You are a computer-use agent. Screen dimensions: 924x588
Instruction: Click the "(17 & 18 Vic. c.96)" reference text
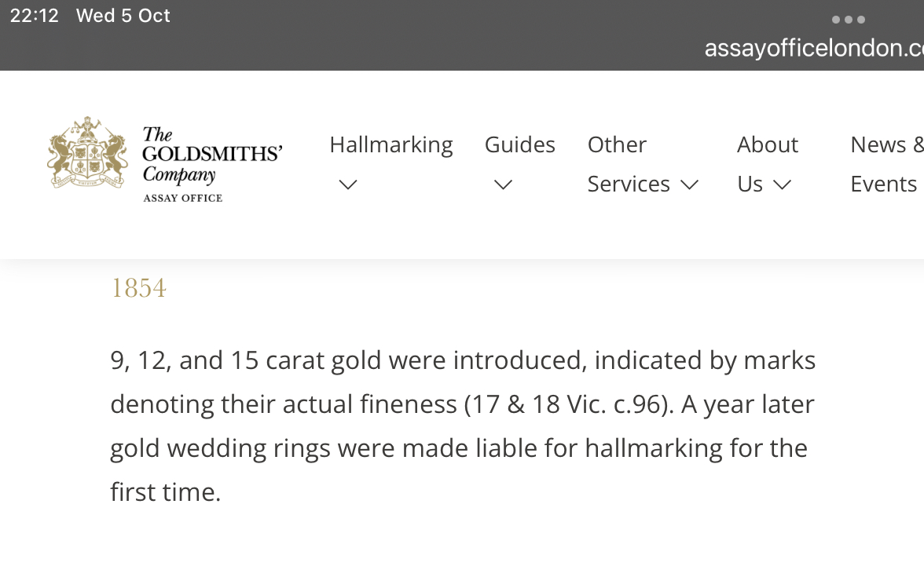click(x=569, y=404)
